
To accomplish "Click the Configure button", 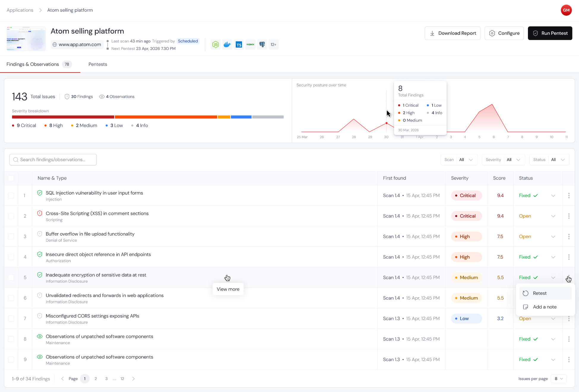I will point(504,33).
